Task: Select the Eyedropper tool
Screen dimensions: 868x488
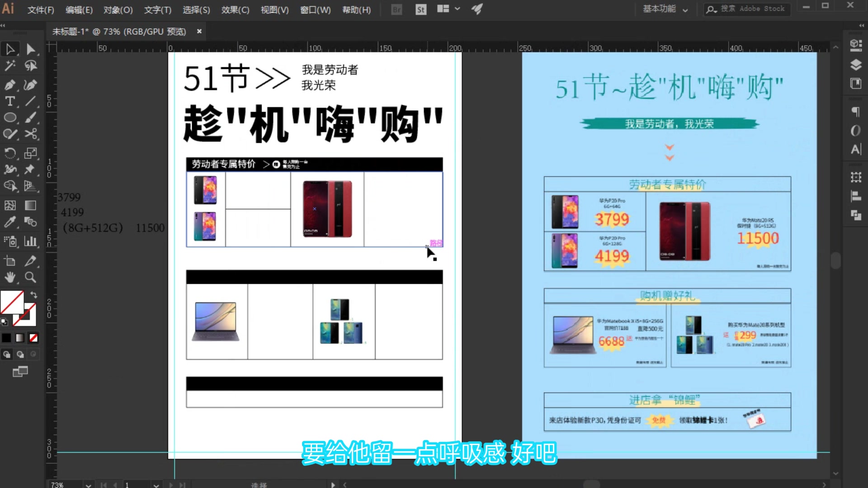Action: pos(10,222)
